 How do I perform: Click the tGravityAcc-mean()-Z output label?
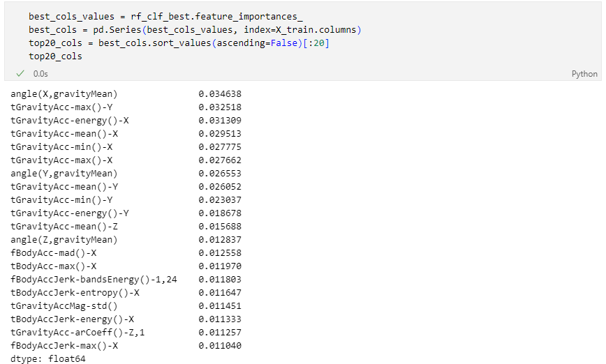pyautogui.click(x=64, y=226)
